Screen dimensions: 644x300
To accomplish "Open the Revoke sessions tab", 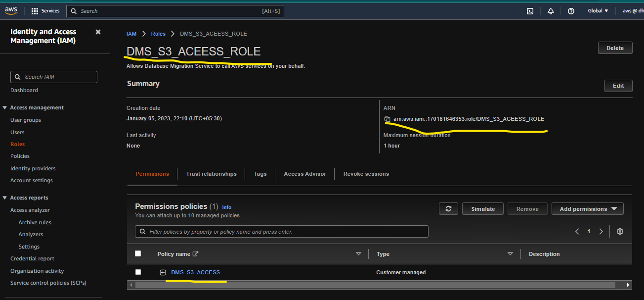I will coord(366,174).
